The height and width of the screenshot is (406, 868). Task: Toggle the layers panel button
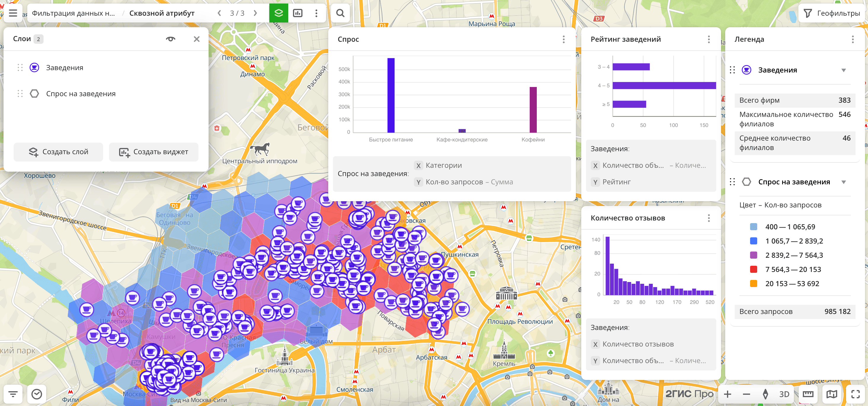[x=278, y=13]
